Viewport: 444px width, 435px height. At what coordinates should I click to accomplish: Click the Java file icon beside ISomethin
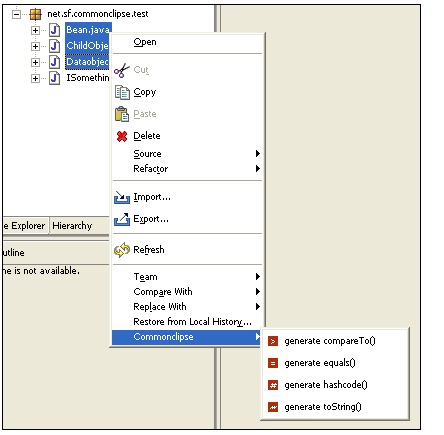(x=55, y=78)
